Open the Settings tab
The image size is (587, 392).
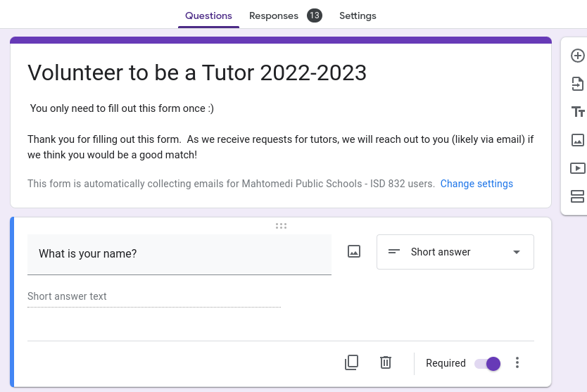click(x=358, y=15)
